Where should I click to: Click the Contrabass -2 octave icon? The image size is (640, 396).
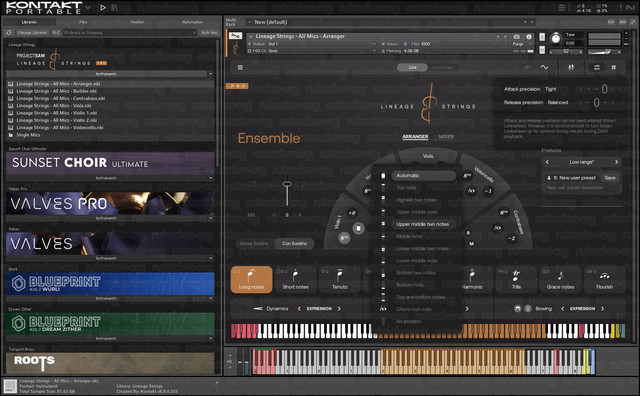[x=512, y=238]
